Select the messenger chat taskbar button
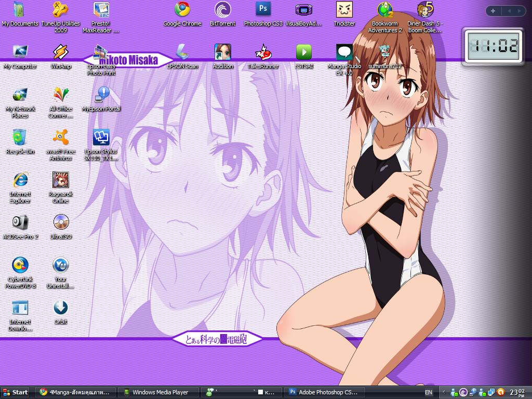 (241, 392)
